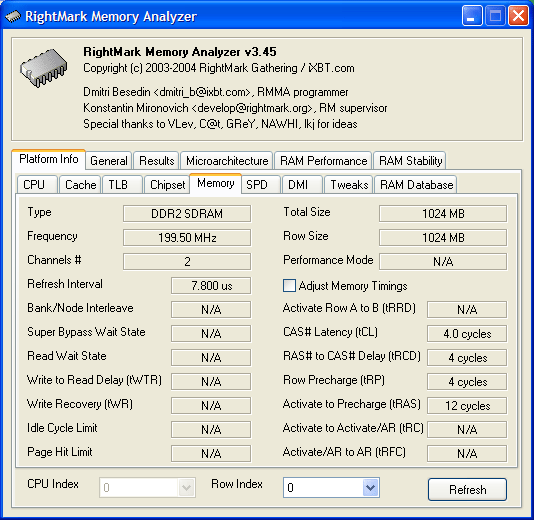Open the Row Index dropdown

[370, 487]
